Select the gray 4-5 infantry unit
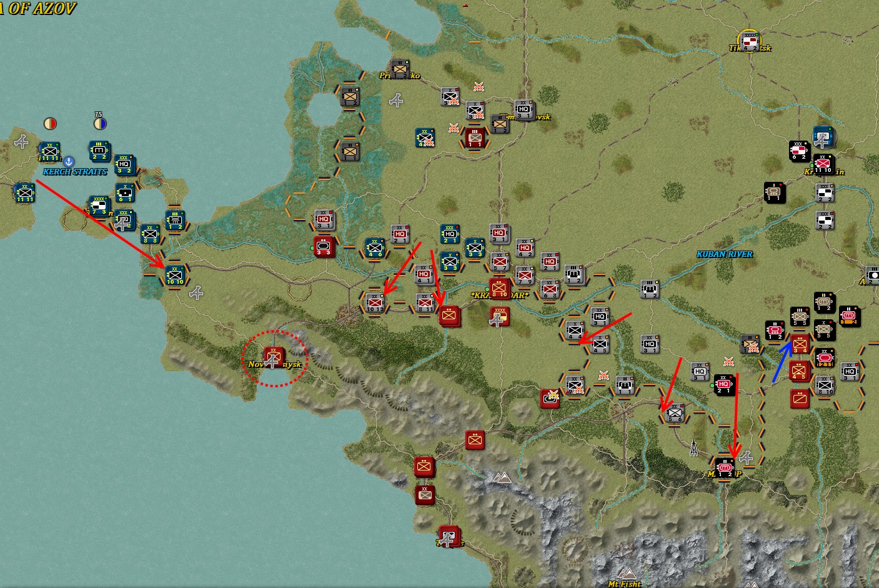 [x=600, y=344]
